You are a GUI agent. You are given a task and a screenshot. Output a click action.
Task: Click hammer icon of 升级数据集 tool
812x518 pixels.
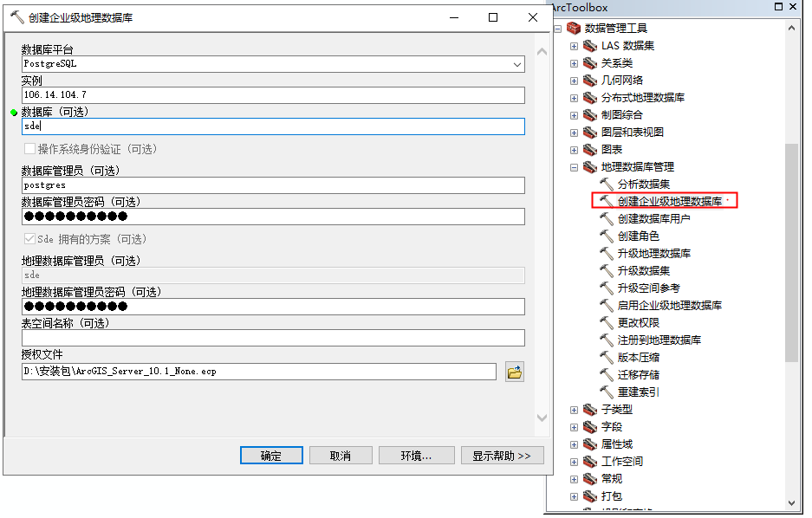point(607,270)
